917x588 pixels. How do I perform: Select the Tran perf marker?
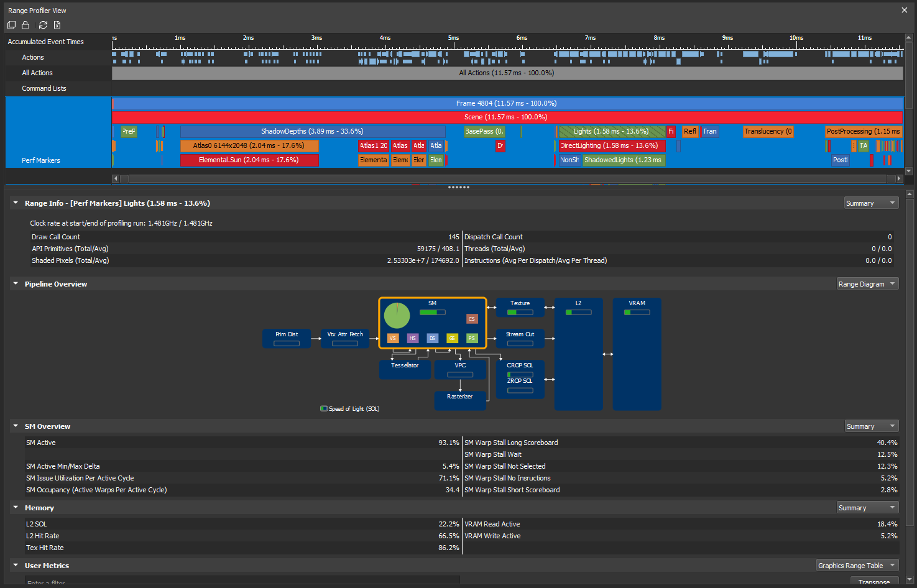710,131
